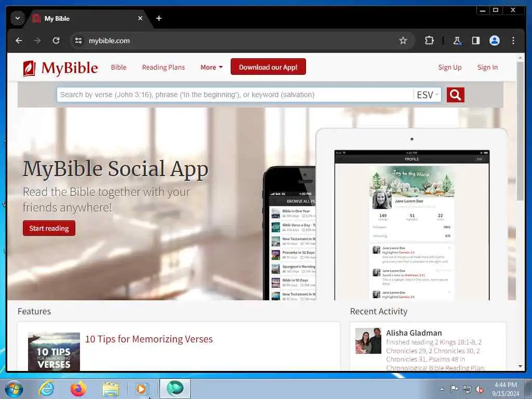
Task: Click the Sign Up link
Action: [449, 67]
